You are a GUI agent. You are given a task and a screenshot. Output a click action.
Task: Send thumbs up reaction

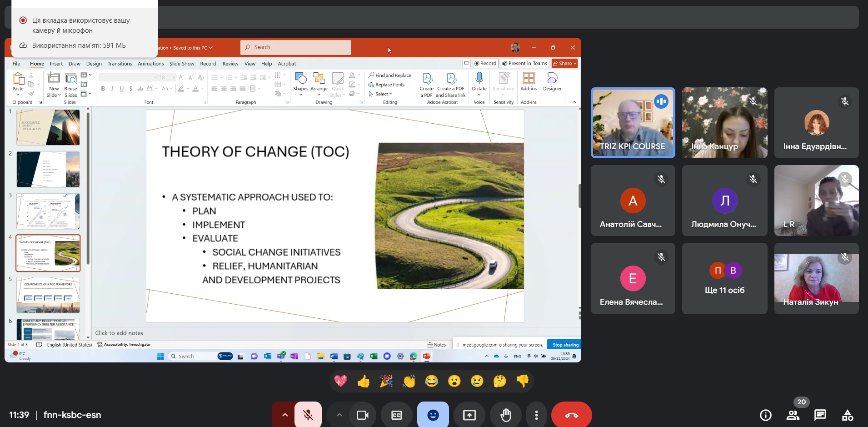click(364, 381)
